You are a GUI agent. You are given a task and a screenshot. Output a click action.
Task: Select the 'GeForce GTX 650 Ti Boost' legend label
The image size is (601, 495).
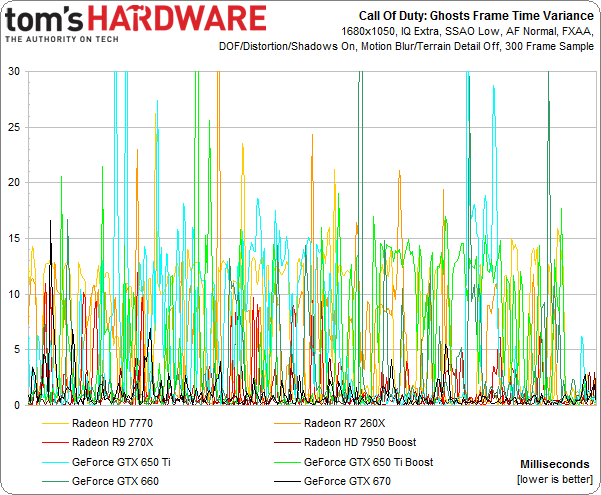(x=368, y=462)
